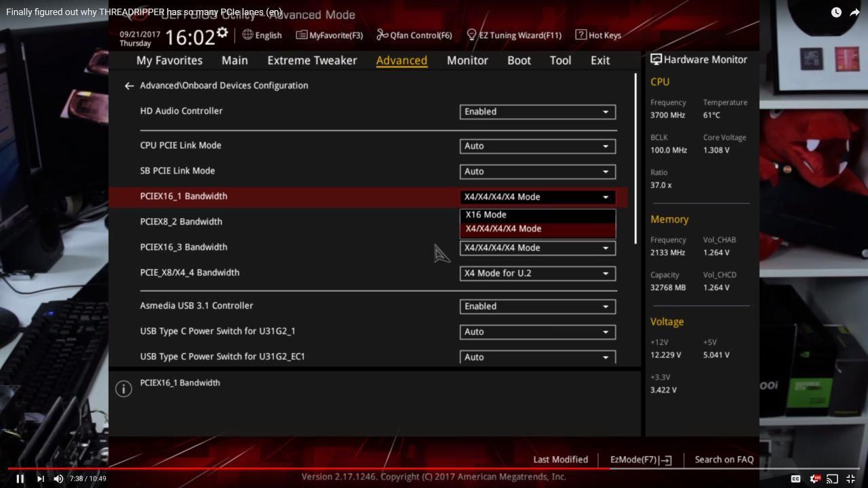Image resolution: width=868 pixels, height=488 pixels.
Task: Open the English language selector
Action: pyautogui.click(x=262, y=35)
